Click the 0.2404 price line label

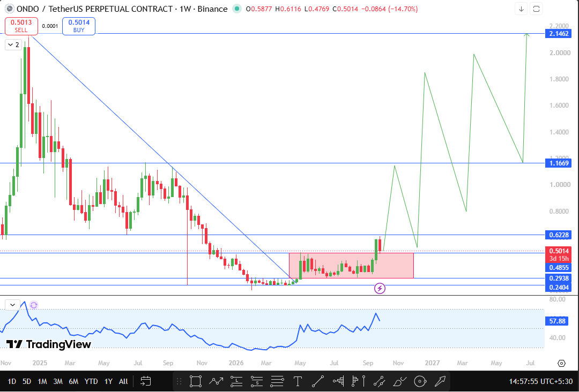point(559,287)
